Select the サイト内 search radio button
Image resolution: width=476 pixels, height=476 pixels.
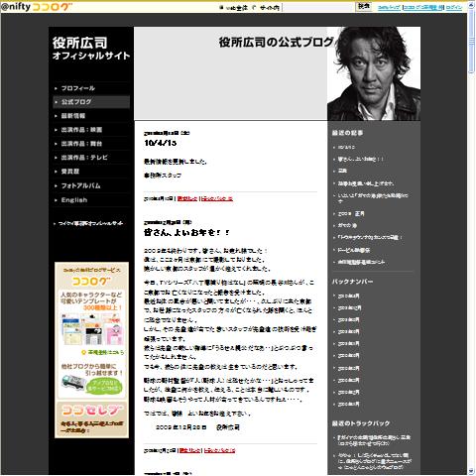[x=254, y=7]
